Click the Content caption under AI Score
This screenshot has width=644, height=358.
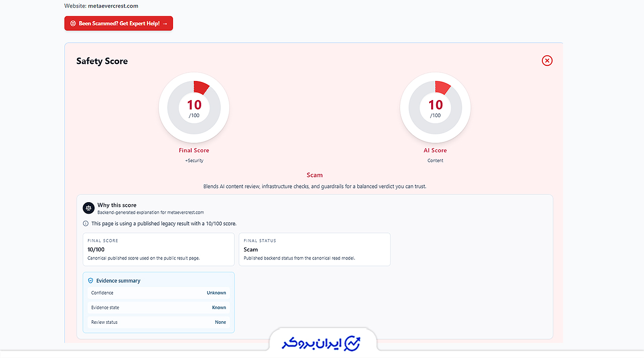[435, 160]
